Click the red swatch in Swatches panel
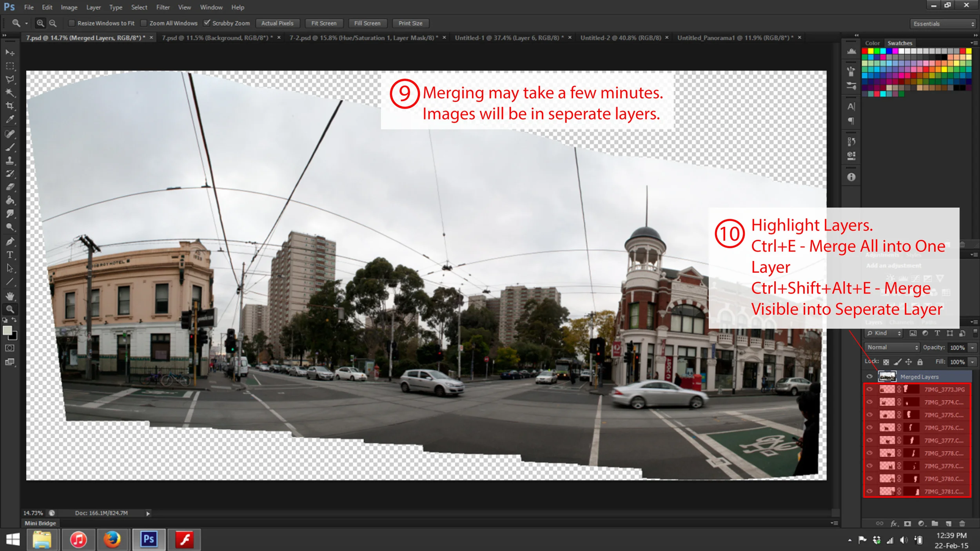980x551 pixels. point(864,51)
